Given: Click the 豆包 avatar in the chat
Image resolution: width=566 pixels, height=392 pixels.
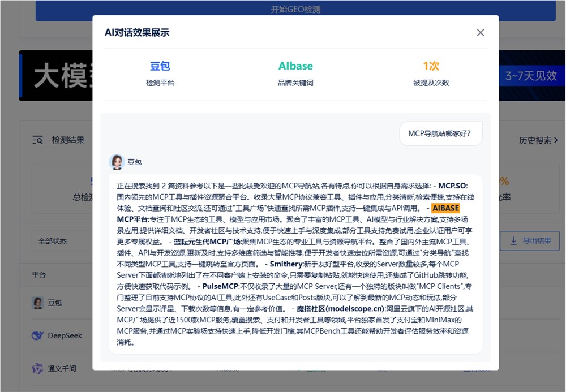Looking at the screenshot, I should pyautogui.click(x=117, y=162).
